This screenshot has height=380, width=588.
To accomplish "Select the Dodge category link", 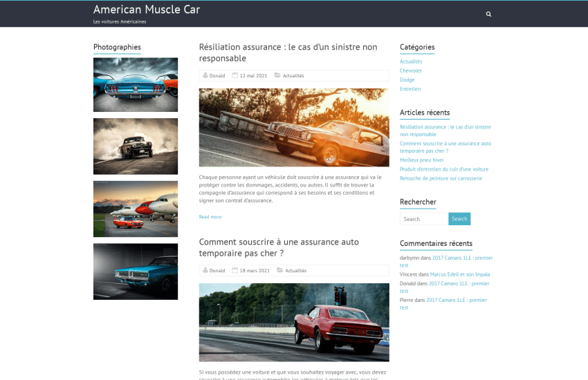I will click(407, 79).
